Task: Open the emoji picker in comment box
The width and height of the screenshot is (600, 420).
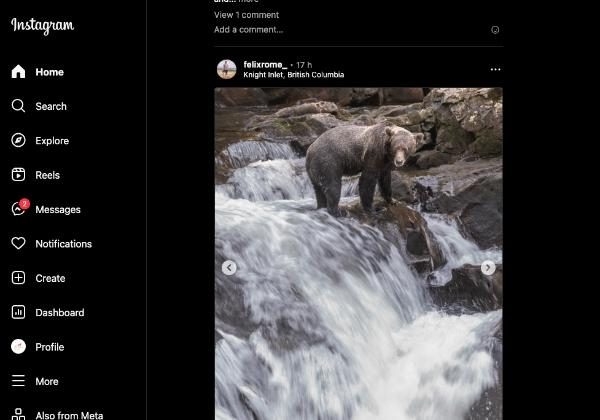Action: 495,30
